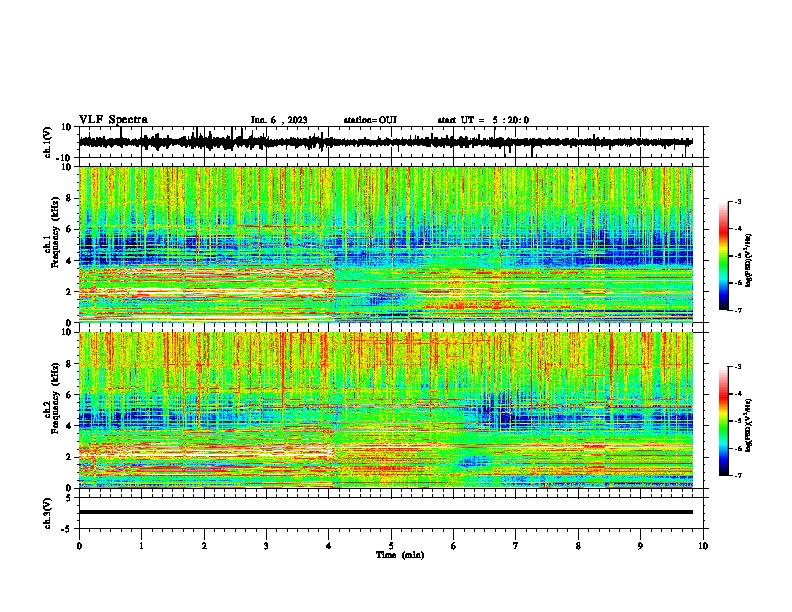Click inside the ch.1 spectrogram panel
The width and height of the screenshot is (792, 612).
tap(385, 244)
